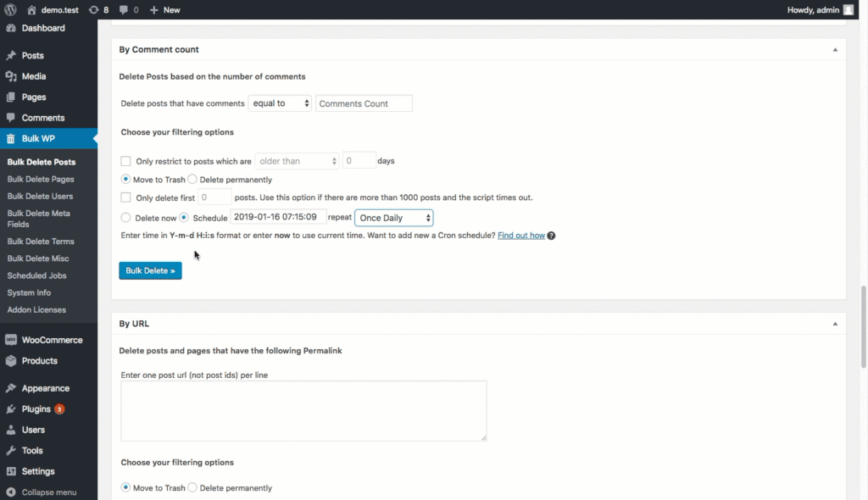Select the 'Delete permanently' radio button

pyautogui.click(x=192, y=180)
